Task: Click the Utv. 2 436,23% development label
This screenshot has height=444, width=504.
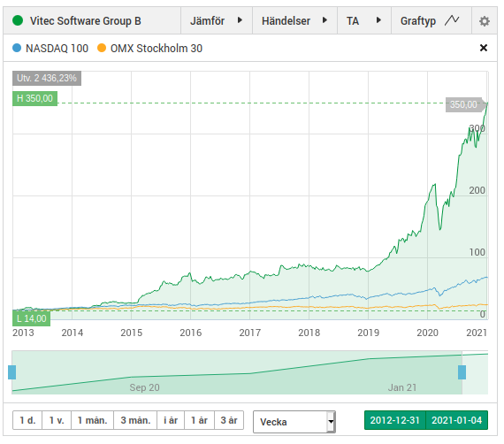Action: tap(47, 78)
